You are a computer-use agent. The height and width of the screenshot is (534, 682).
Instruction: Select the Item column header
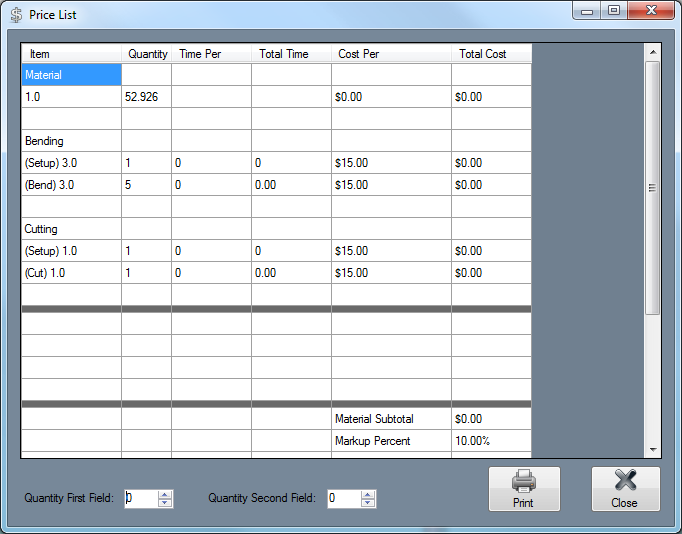coord(71,53)
